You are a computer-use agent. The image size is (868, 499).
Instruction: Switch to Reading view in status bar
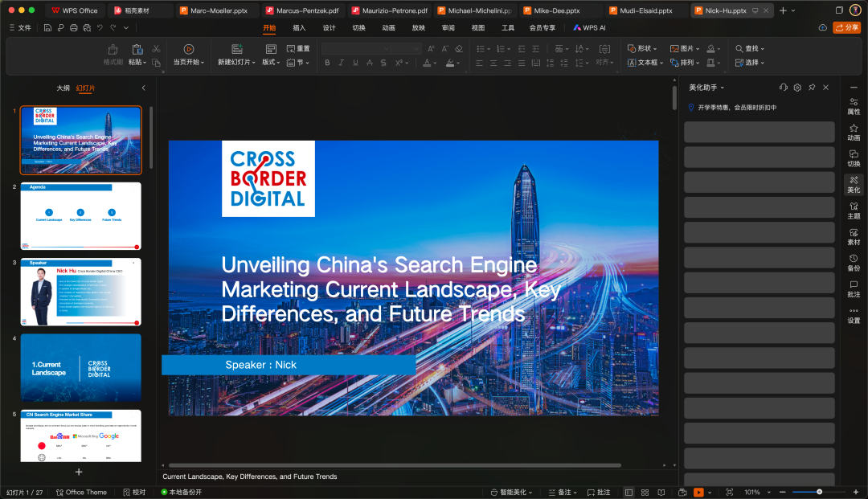click(661, 493)
